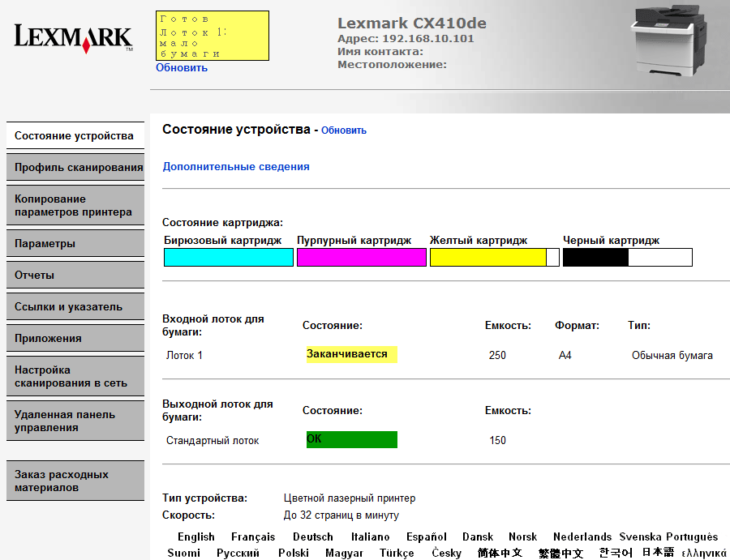Click the yellow cartridge level bar
This screenshot has width=730, height=560.
coord(495,257)
